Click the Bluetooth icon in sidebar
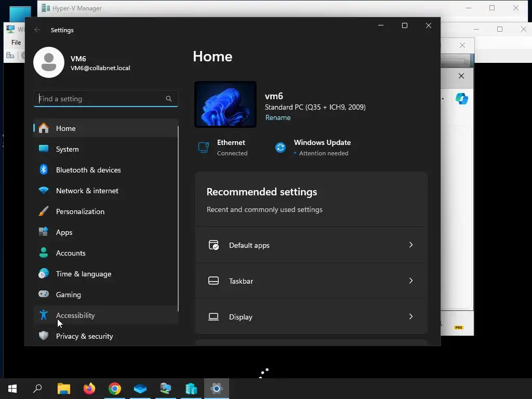 [44, 169]
